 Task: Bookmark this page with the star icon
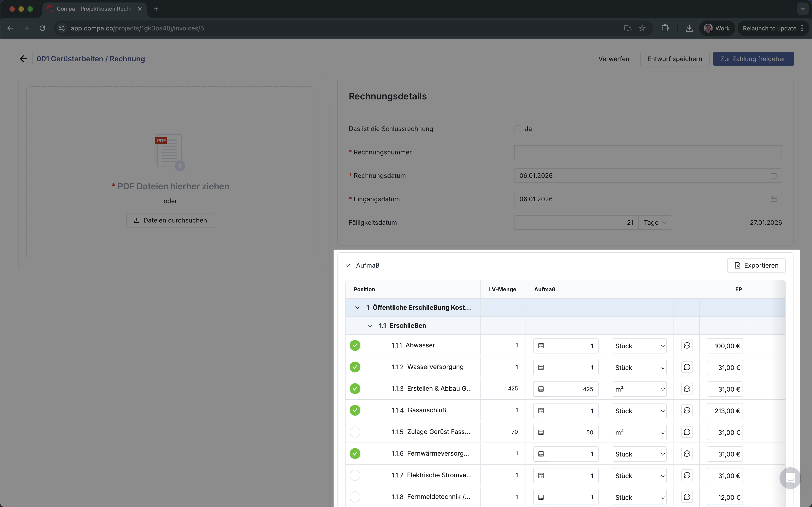642,28
